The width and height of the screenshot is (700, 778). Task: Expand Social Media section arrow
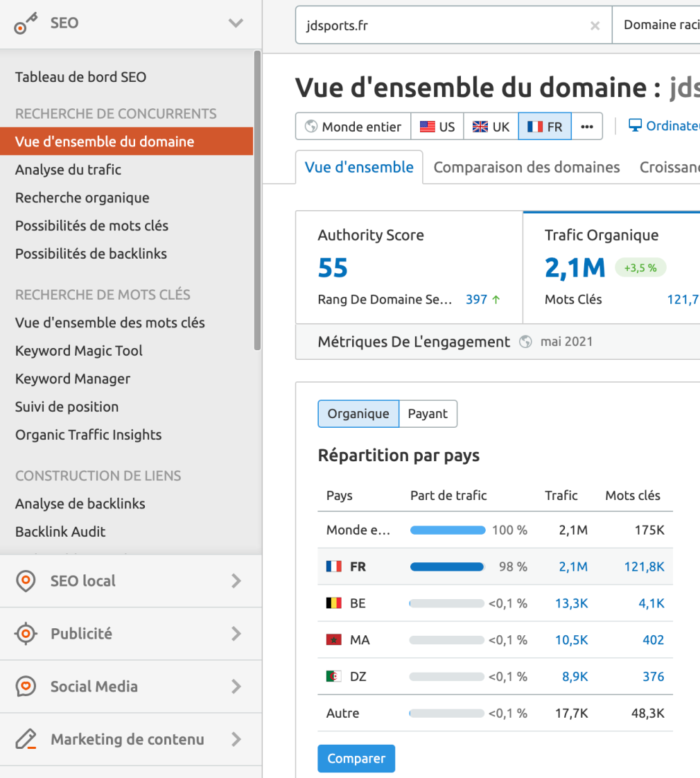[x=236, y=686]
